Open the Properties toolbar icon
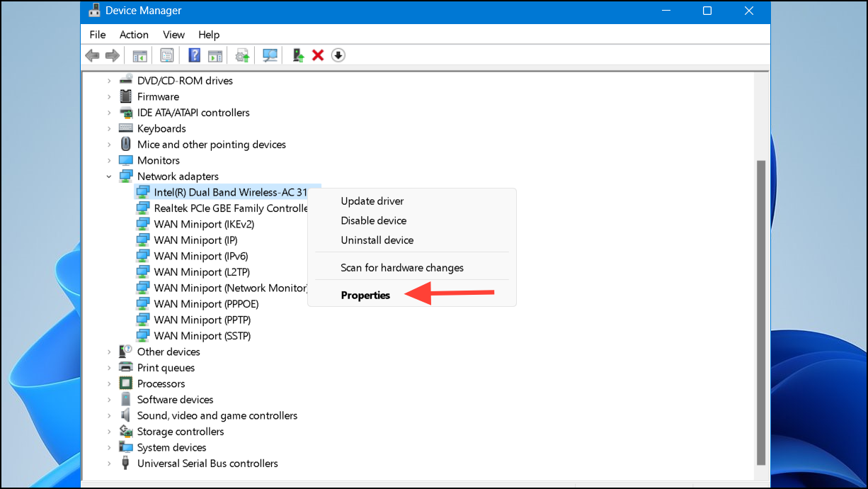This screenshot has width=868, height=489. [x=166, y=55]
